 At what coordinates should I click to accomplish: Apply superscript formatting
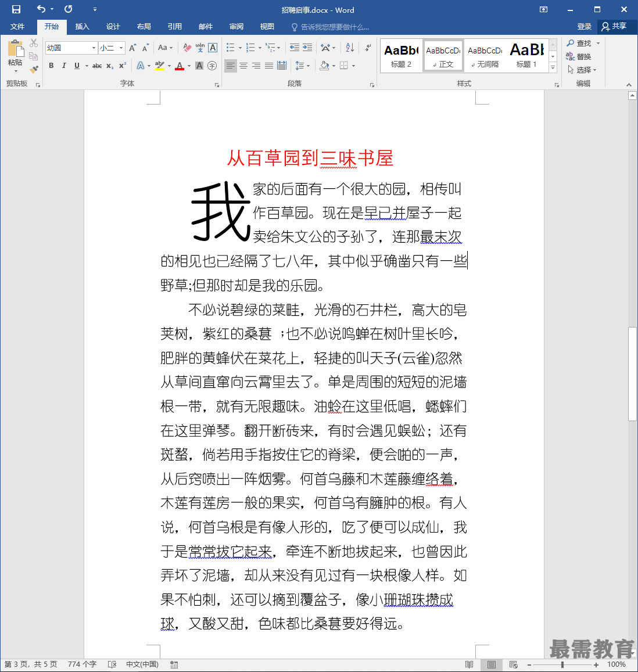123,66
